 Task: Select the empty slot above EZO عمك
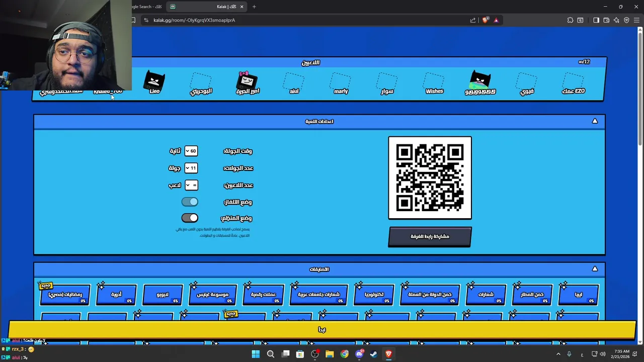(573, 80)
